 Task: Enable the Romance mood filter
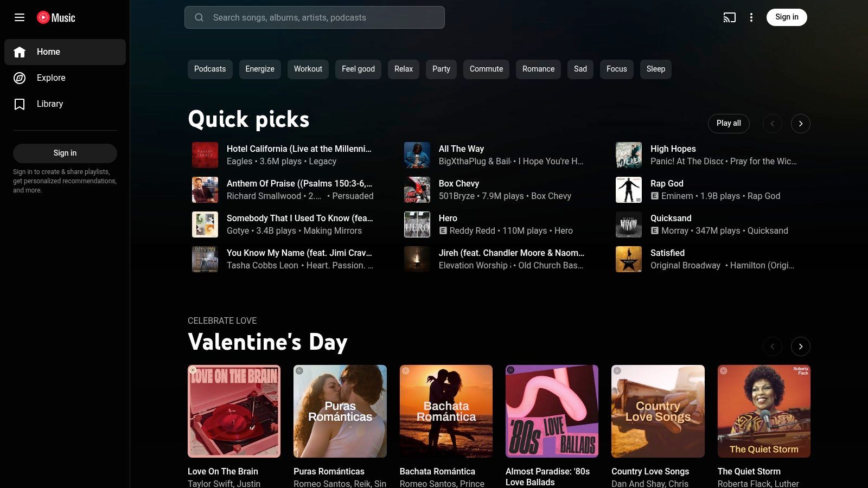pyautogui.click(x=538, y=69)
